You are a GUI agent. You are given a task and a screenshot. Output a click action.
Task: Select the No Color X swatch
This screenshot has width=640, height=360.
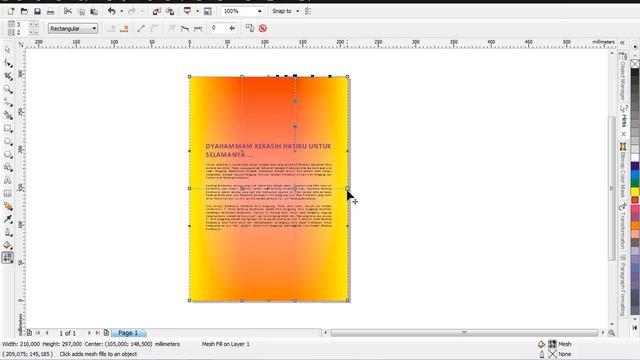pyautogui.click(x=635, y=64)
